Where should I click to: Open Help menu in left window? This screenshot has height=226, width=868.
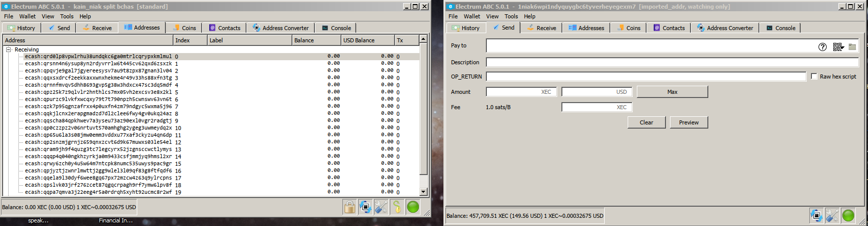[x=85, y=16]
